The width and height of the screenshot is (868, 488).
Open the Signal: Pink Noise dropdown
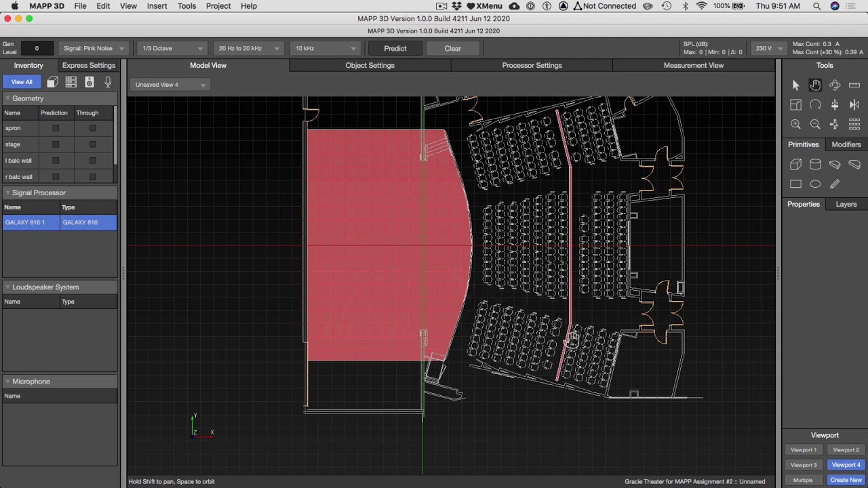(x=94, y=48)
